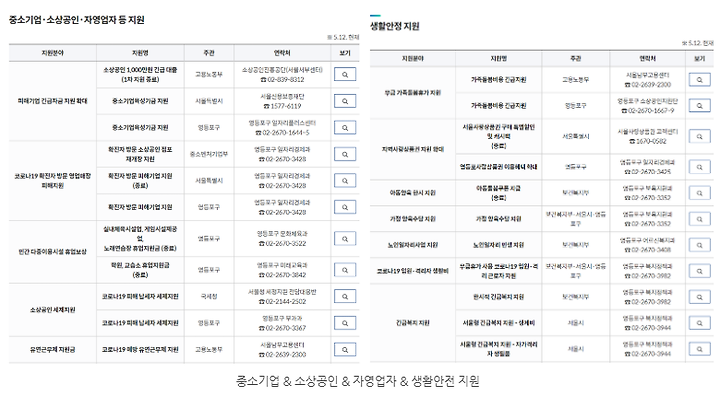Open the magnifier for 학원, 교습소 휴업지원금

(x=345, y=270)
